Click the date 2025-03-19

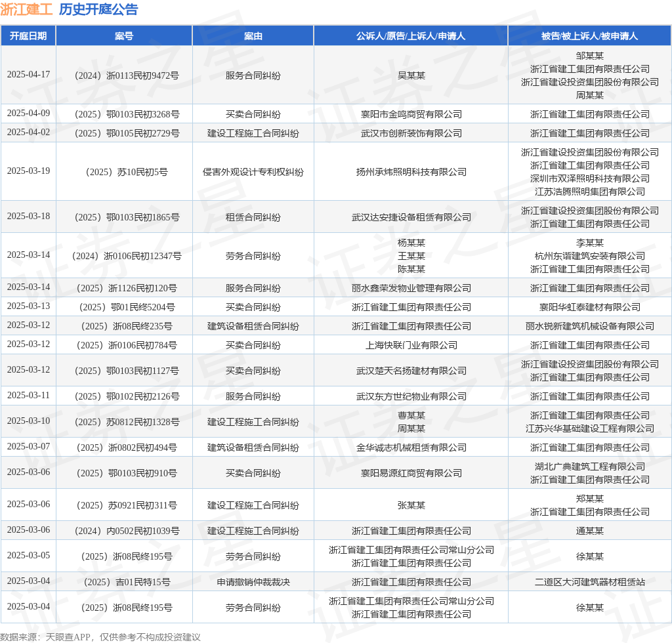tap(28, 171)
